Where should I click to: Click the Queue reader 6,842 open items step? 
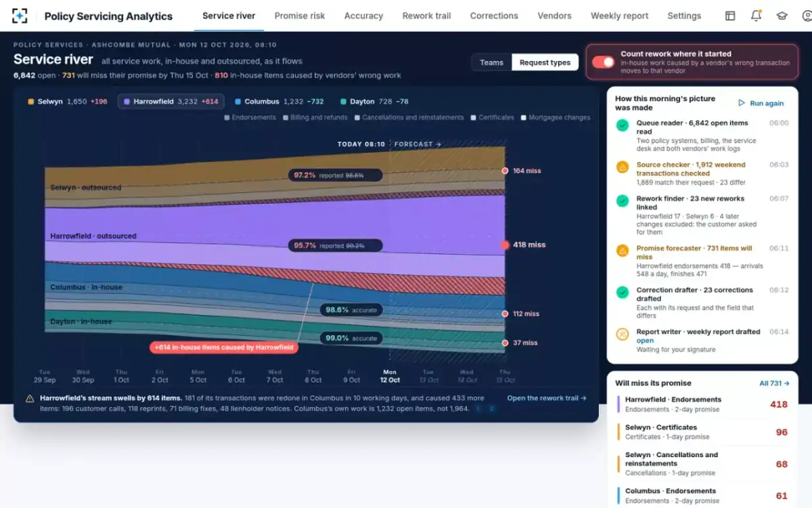point(702,136)
